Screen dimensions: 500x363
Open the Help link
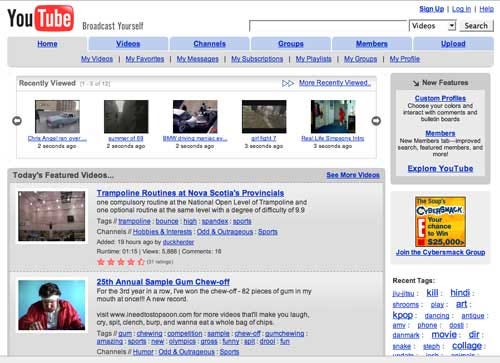486,9
